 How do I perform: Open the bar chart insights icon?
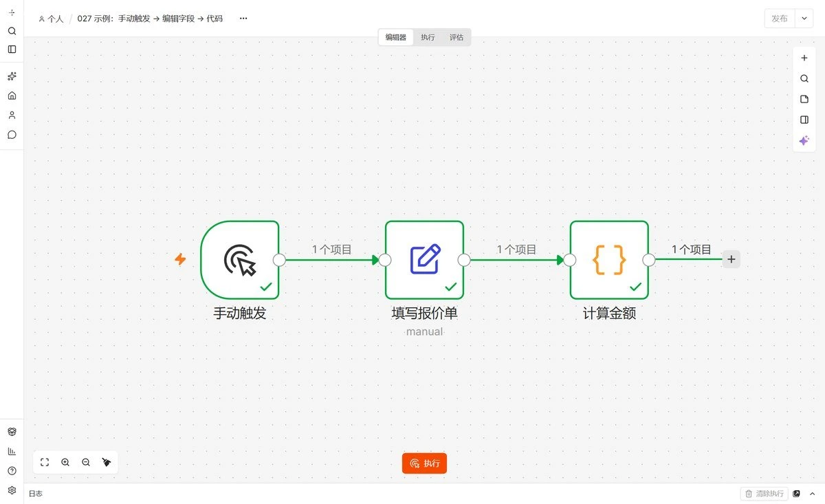point(12,451)
